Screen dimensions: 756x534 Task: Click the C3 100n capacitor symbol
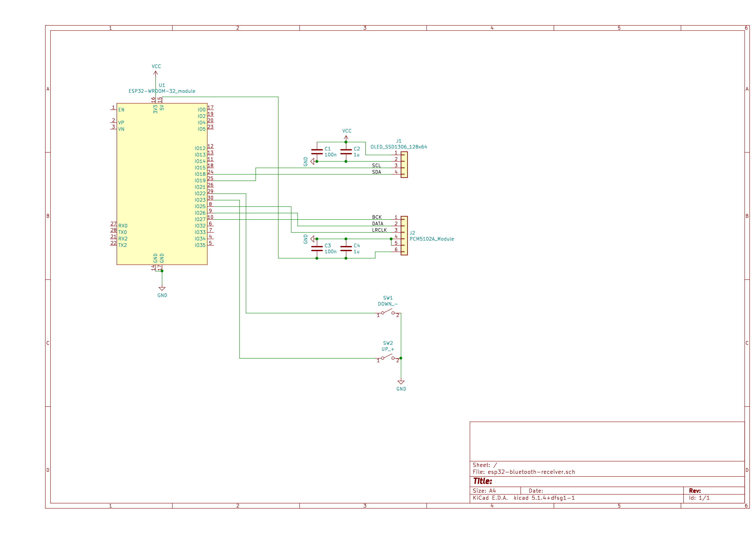[x=317, y=248]
